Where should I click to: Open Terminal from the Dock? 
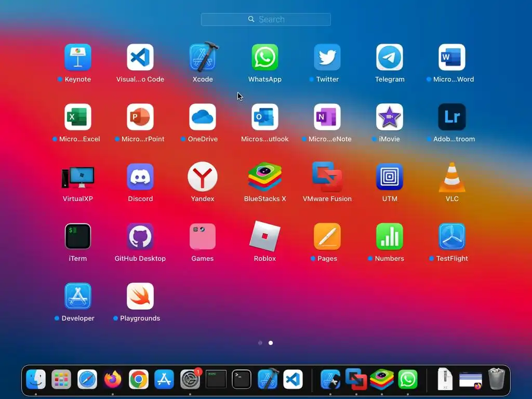(241, 379)
